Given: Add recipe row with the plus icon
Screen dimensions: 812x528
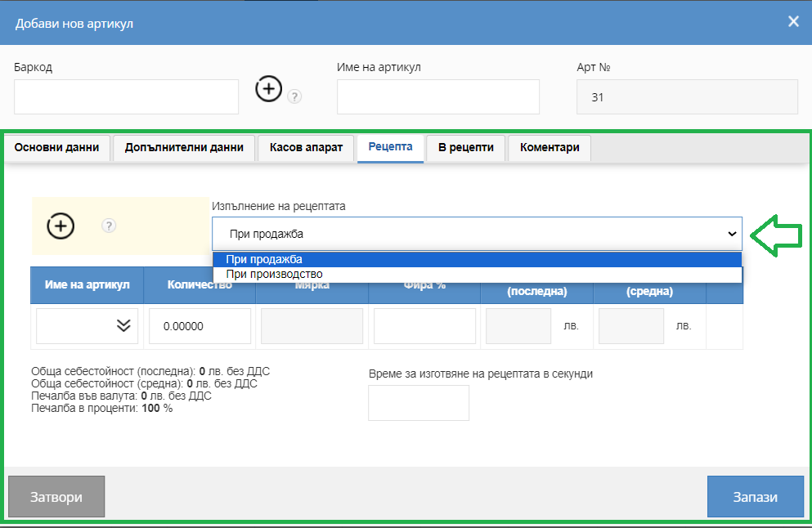Looking at the screenshot, I should [x=61, y=226].
